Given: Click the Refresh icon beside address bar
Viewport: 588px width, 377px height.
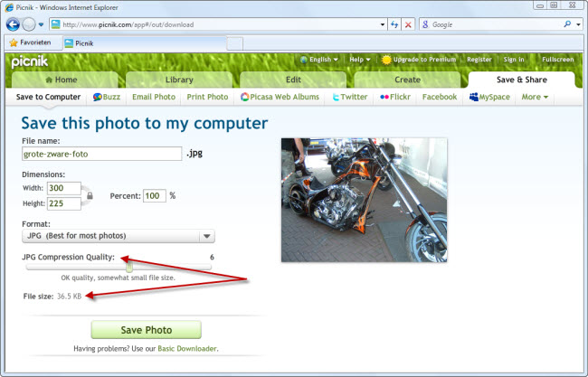Looking at the screenshot, I should pyautogui.click(x=394, y=24).
